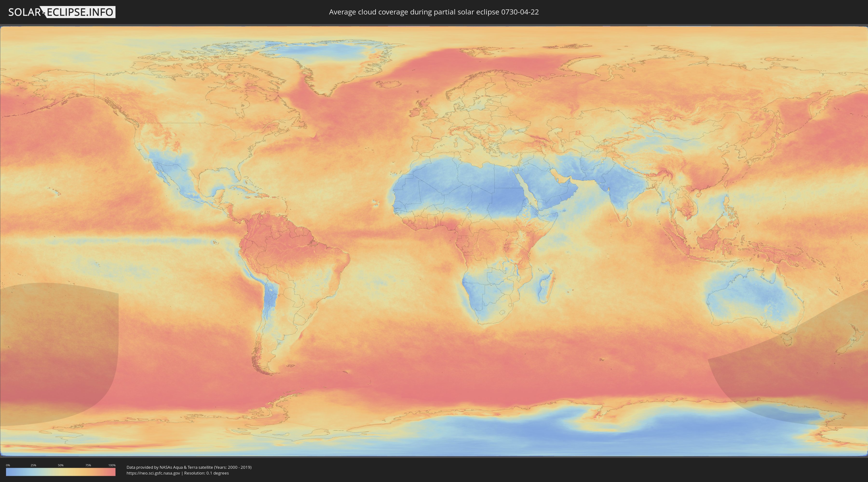Viewport: 868px width, 482px height.
Task: Click the neo.sci.gsfc.nasa.gov URL and resolution line
Action: point(177,473)
